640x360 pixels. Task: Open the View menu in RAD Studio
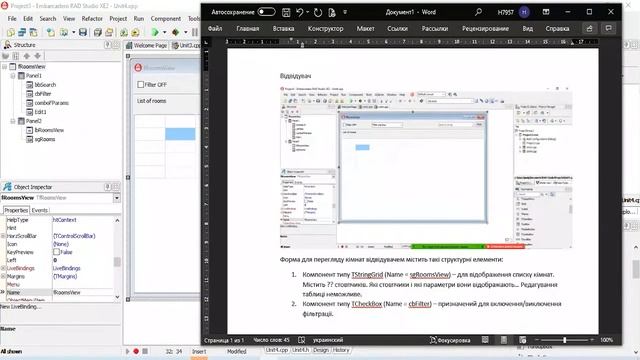tap(69, 19)
